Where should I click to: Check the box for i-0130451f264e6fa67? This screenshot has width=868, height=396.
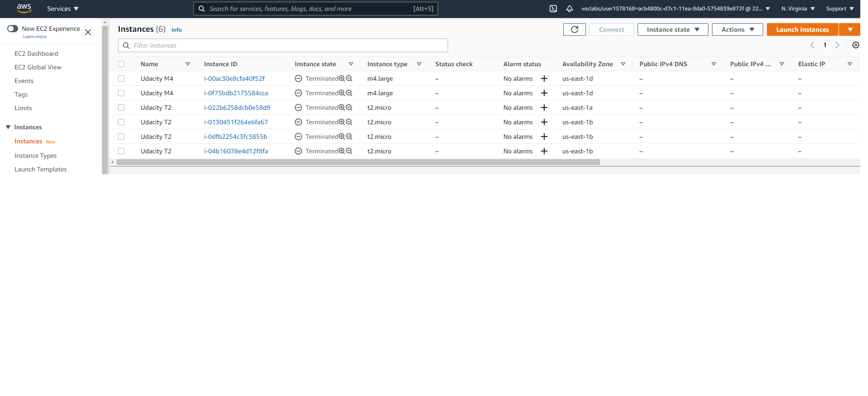tap(121, 122)
